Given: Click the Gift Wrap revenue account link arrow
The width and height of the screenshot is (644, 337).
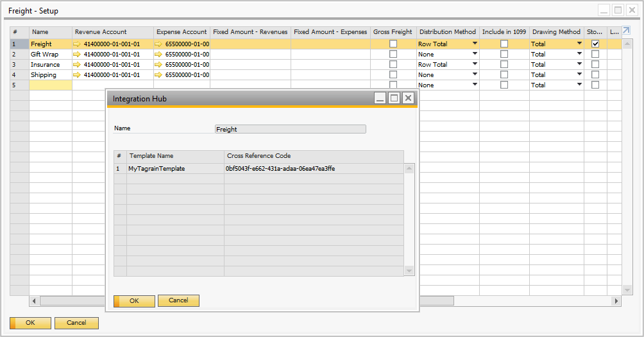Looking at the screenshot, I should pyautogui.click(x=78, y=55).
